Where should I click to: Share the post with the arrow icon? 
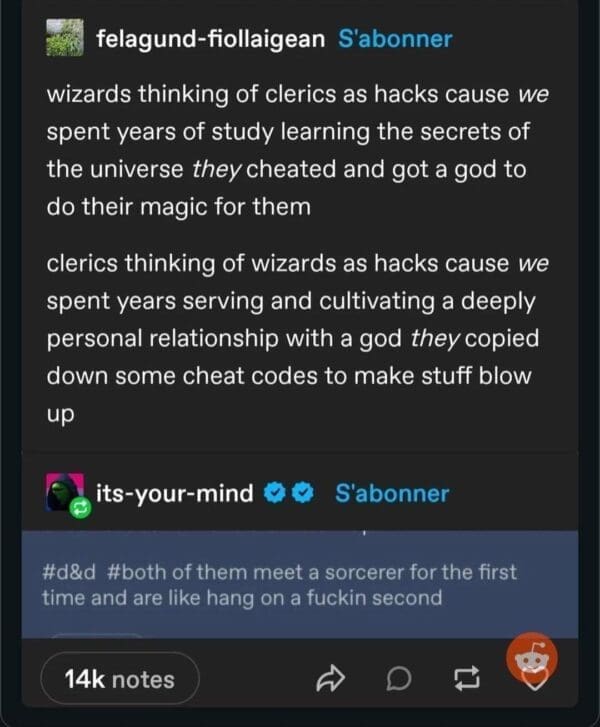pos(330,679)
